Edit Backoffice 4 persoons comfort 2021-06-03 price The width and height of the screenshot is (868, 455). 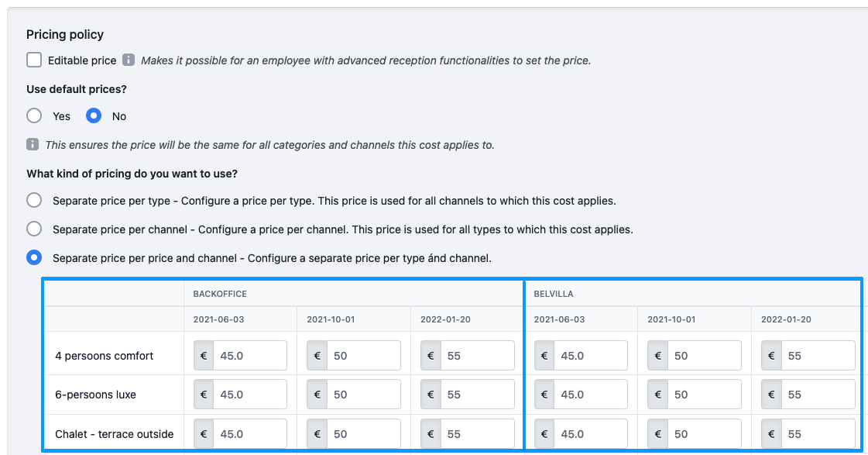tap(249, 356)
